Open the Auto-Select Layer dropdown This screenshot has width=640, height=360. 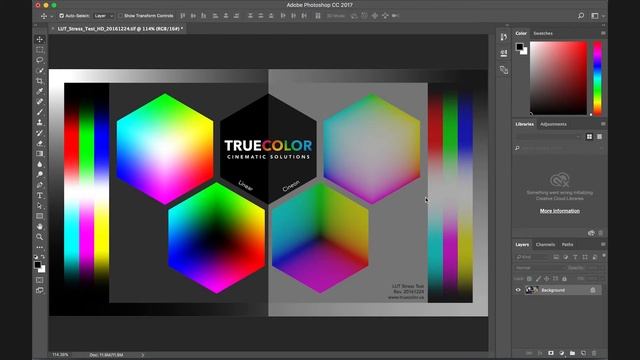[103, 16]
